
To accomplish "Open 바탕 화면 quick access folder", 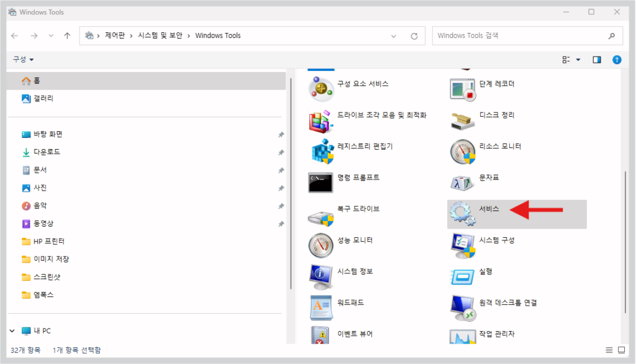I will 48,134.
